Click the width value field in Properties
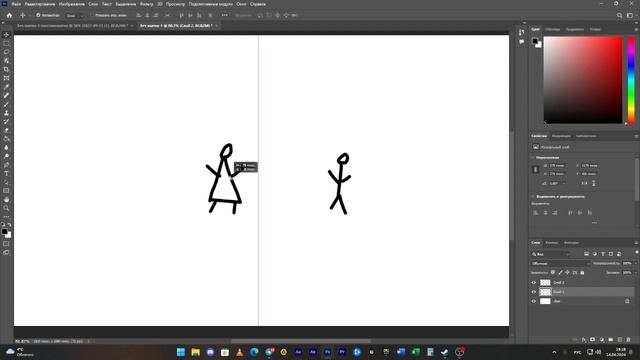640x360 pixels. pos(558,165)
